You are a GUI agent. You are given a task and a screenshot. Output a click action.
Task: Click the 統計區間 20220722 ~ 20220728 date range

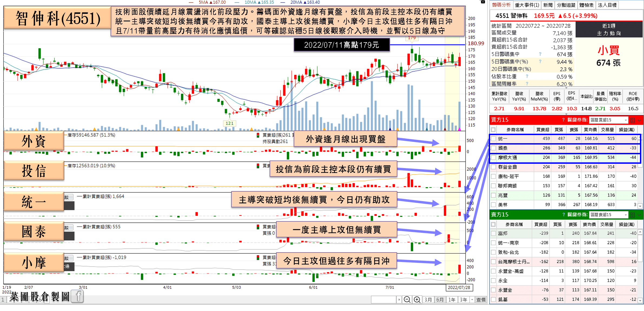[x=531, y=26]
